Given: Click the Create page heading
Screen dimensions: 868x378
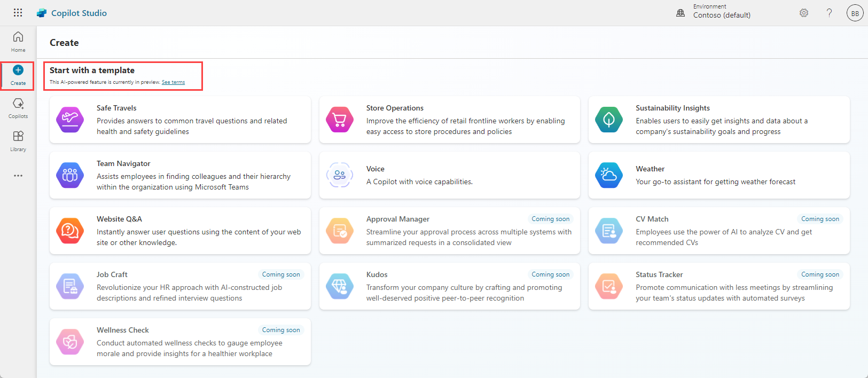Looking at the screenshot, I should click(64, 43).
